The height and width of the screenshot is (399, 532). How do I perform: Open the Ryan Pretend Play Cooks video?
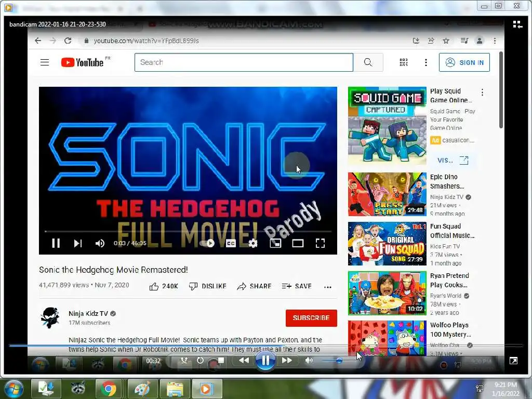(387, 293)
